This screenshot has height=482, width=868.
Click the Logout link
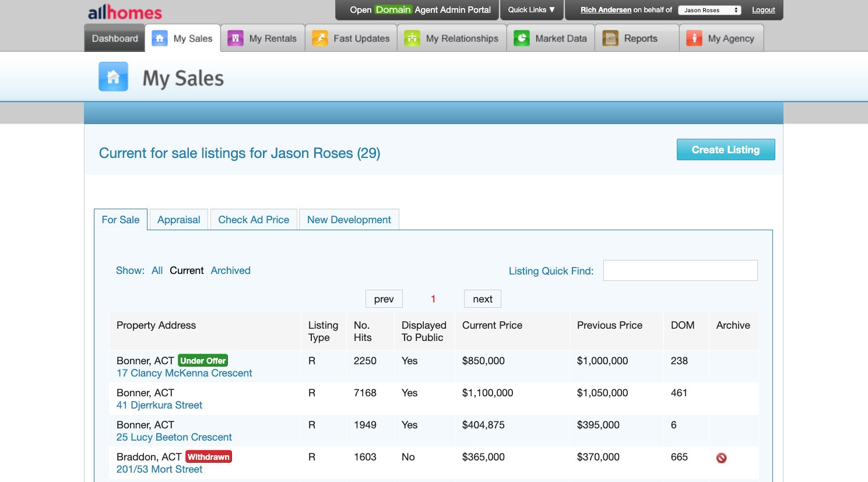pos(764,10)
